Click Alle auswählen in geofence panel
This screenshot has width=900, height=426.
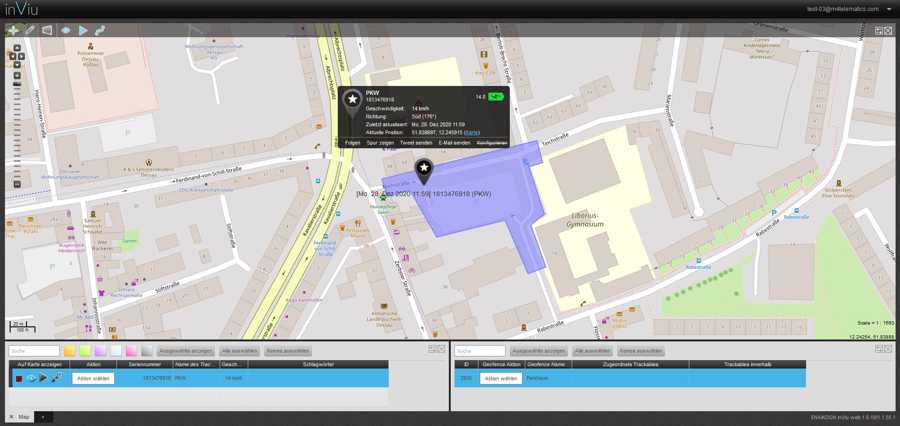(592, 351)
